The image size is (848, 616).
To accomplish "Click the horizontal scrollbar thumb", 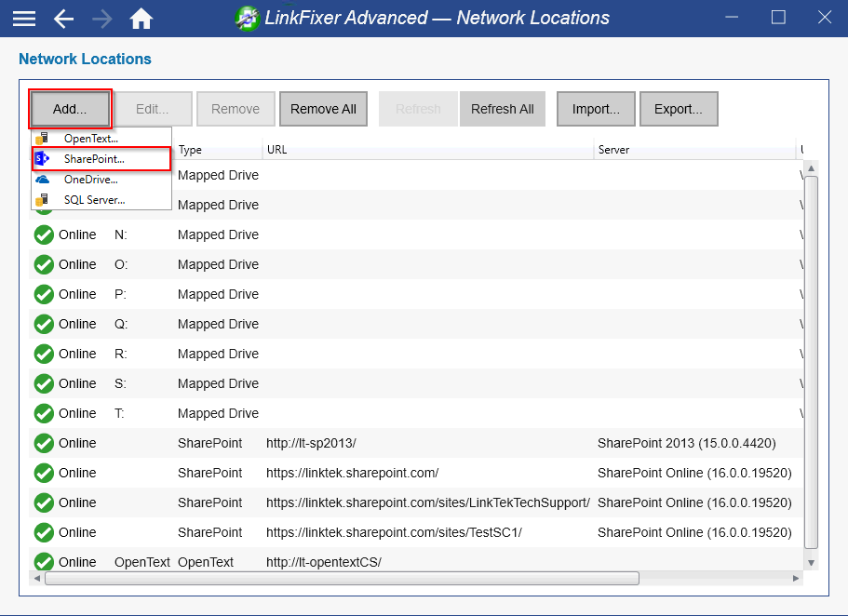I will pyautogui.click(x=342, y=578).
